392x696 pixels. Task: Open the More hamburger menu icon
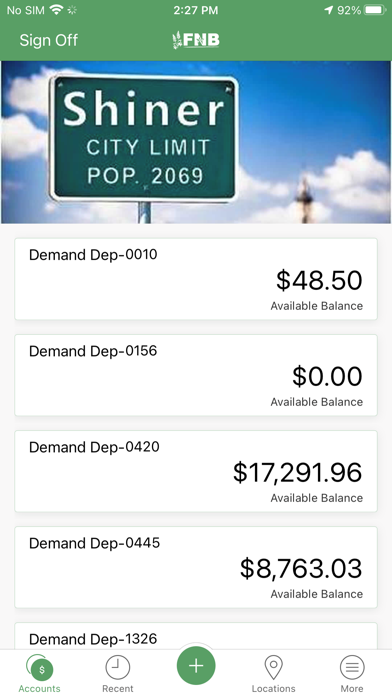click(x=352, y=667)
